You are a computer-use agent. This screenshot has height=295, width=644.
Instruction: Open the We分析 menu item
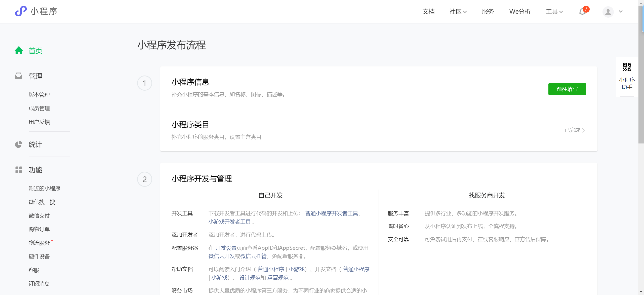(x=520, y=12)
